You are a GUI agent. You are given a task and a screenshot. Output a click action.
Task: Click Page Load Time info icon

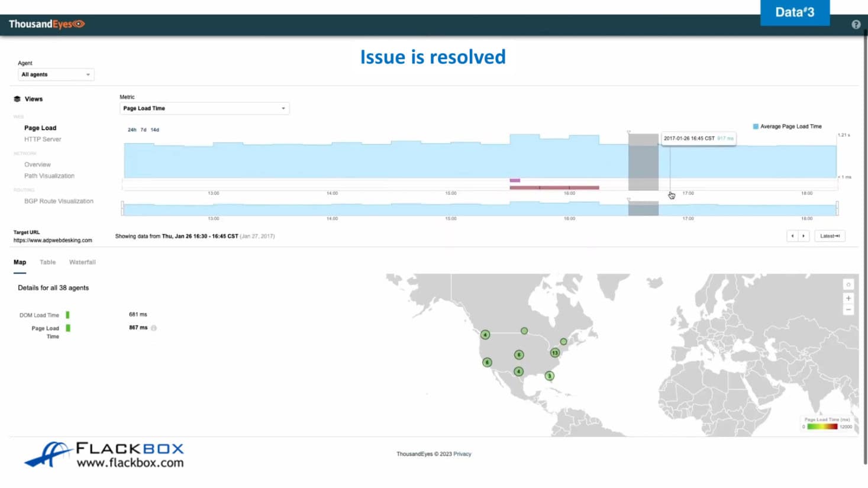(154, 328)
